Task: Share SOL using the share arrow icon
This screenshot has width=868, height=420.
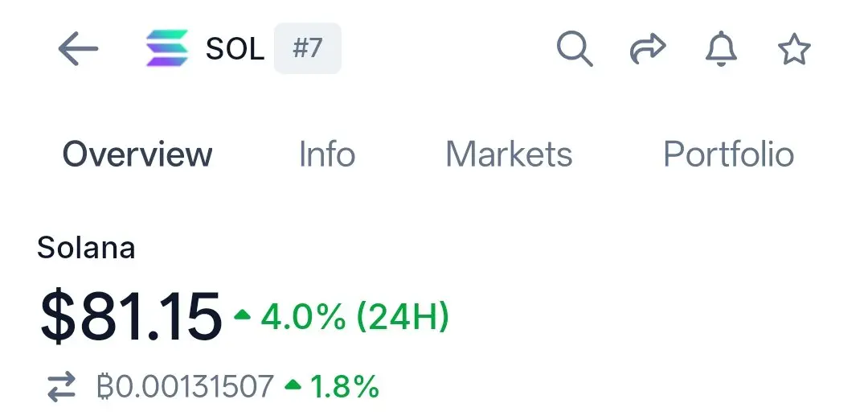Action: click(648, 49)
